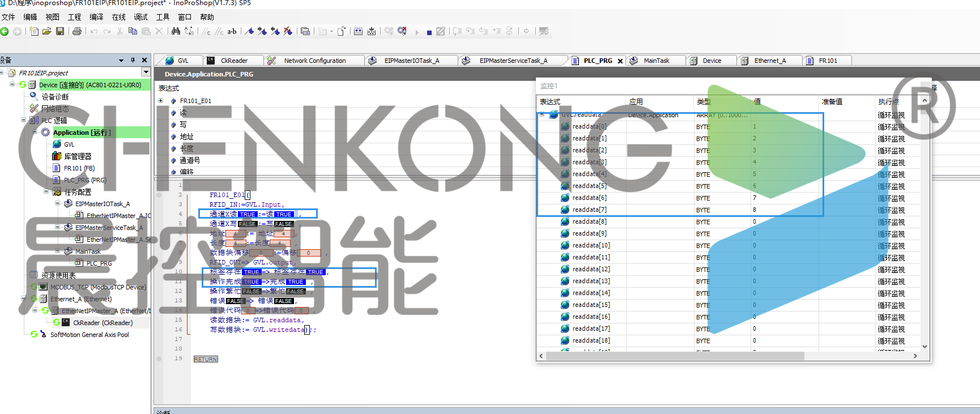
Task: Click the Build gear icon in toolbar
Action: click(389, 31)
